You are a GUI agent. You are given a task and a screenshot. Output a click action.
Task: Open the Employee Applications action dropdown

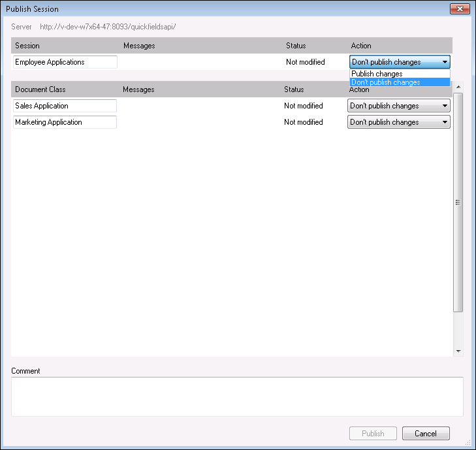tap(400, 62)
